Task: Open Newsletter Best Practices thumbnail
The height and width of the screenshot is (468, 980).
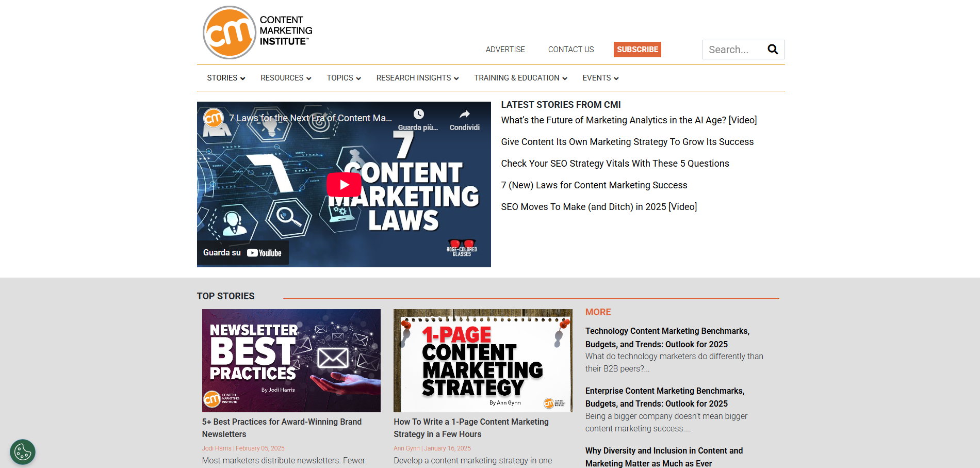Action: [x=291, y=361]
